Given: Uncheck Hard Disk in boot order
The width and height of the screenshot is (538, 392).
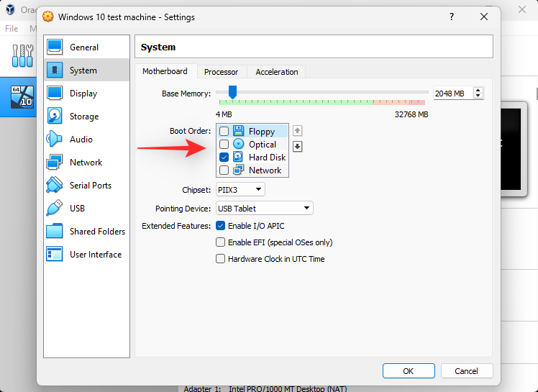Looking at the screenshot, I should coord(224,157).
